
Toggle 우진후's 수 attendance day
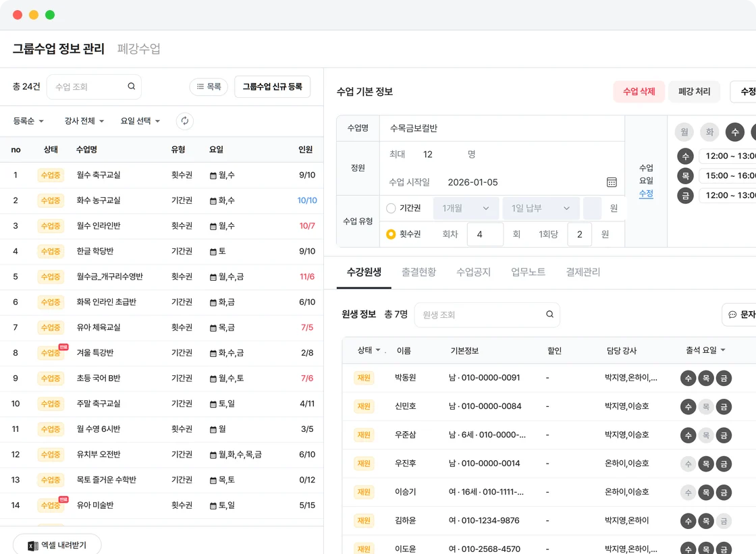point(688,464)
